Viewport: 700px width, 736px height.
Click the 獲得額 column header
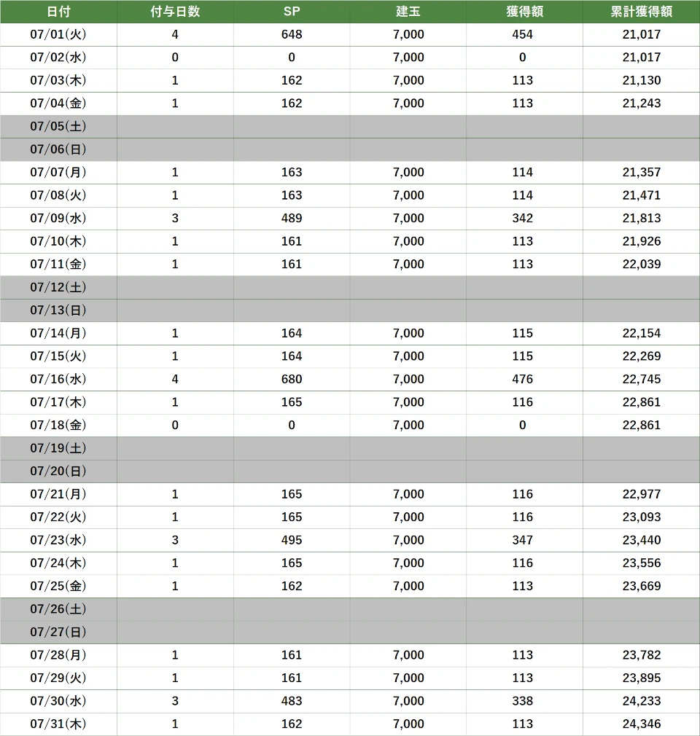(524, 11)
